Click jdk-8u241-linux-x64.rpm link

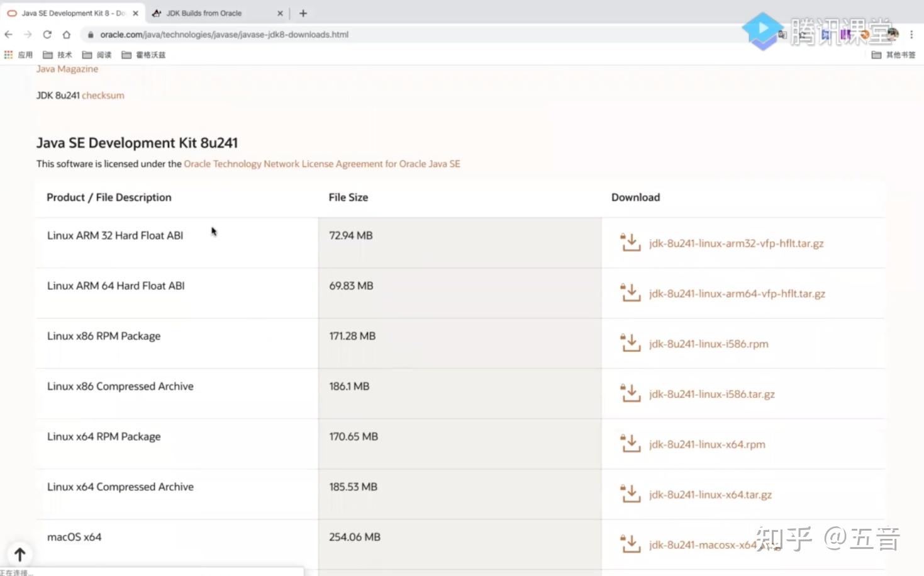707,445
